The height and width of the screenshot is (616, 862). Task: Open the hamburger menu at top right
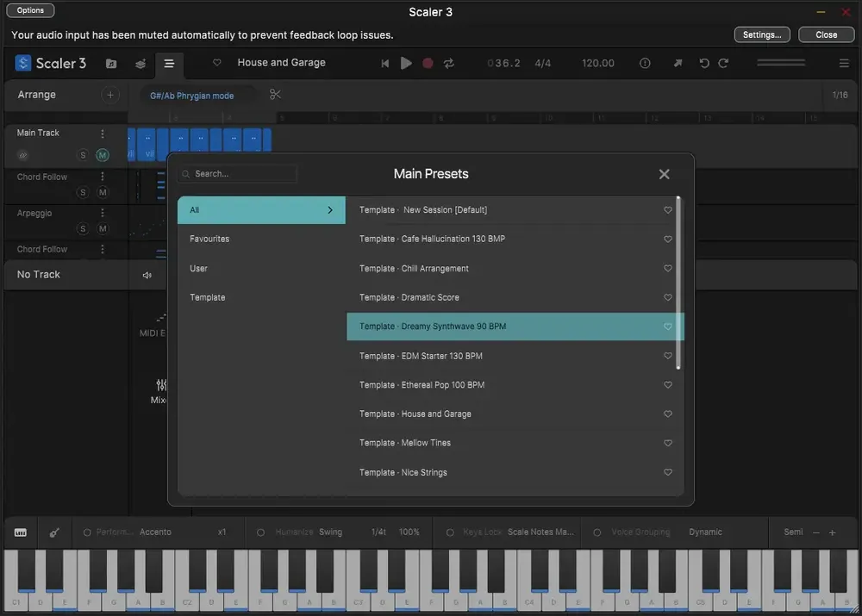845,63
